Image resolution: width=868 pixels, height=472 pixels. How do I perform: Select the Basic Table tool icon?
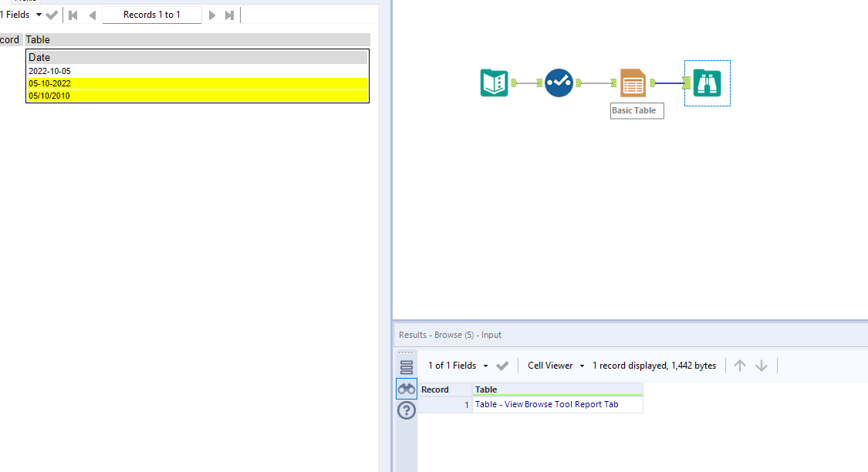[x=633, y=83]
